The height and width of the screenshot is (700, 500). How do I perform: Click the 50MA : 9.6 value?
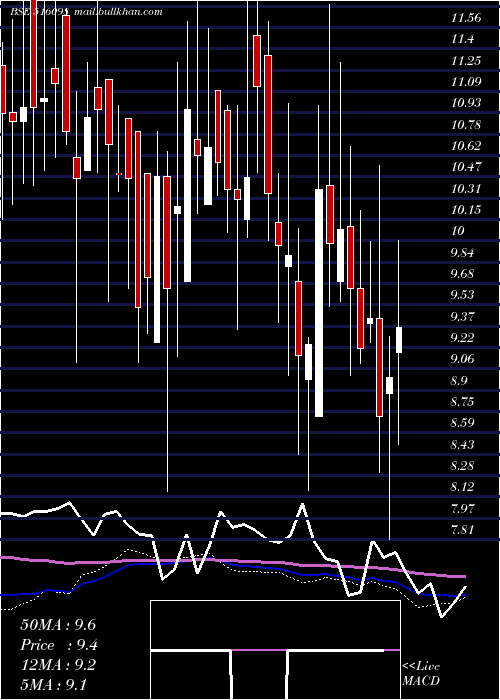point(58,625)
